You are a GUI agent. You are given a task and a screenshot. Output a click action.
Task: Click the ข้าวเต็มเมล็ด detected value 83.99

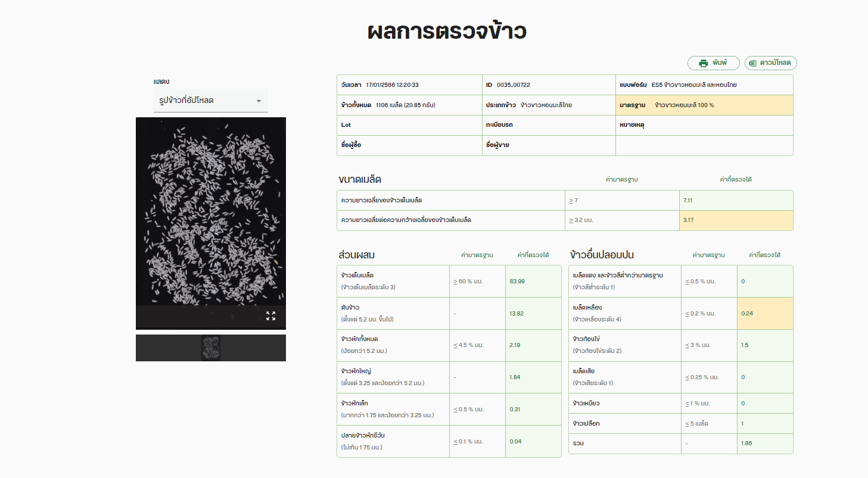coord(533,281)
